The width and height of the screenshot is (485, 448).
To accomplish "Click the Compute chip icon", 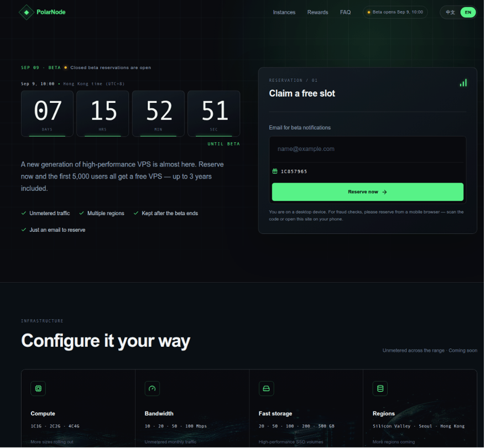I will pyautogui.click(x=38, y=388).
